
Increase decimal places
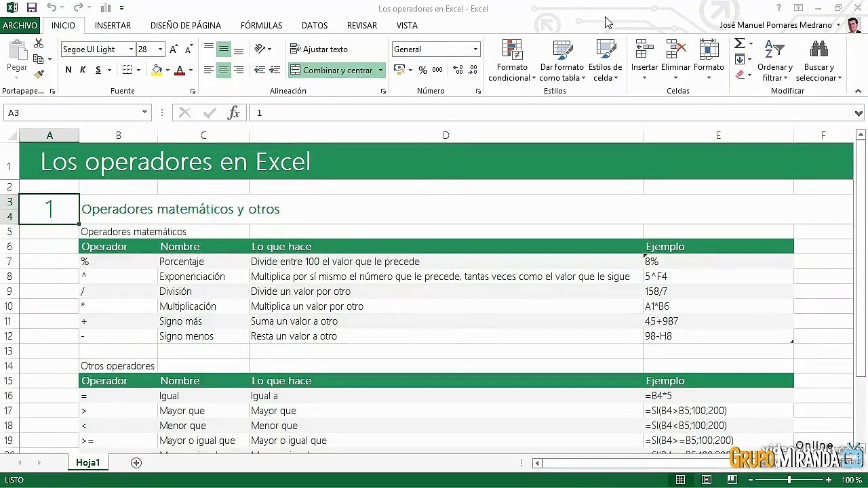click(458, 70)
